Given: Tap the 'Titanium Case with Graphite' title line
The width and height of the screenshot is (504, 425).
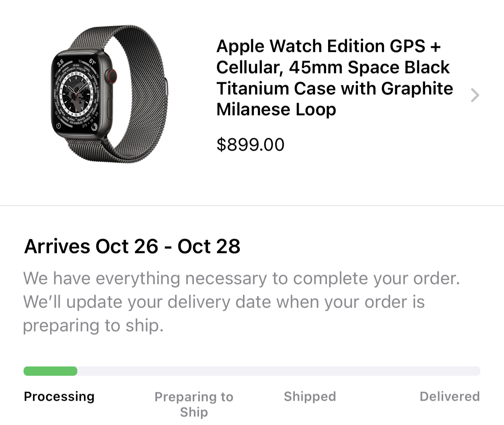Looking at the screenshot, I should [x=335, y=88].
